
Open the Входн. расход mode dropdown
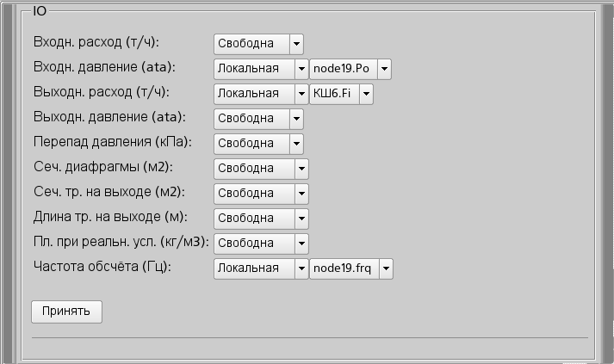coord(257,43)
